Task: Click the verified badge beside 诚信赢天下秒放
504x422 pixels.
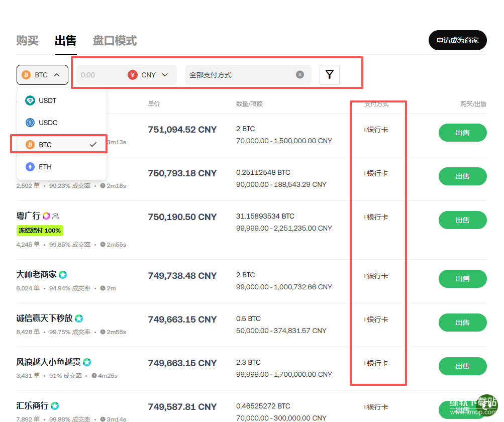Action: 79,319
